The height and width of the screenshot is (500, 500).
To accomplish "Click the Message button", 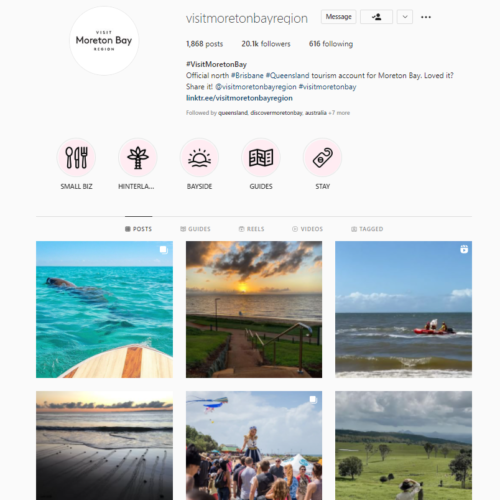I will (339, 17).
